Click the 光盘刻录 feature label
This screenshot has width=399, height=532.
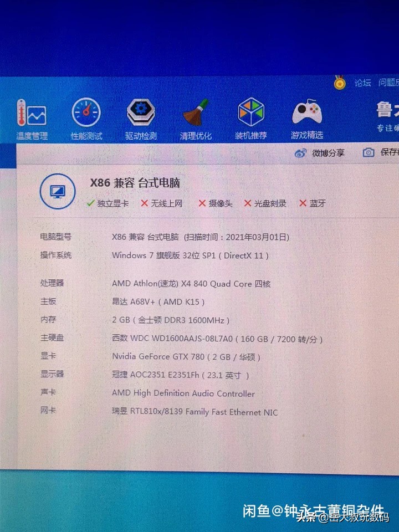270,203
